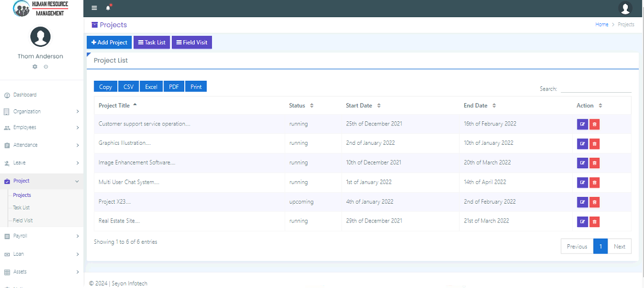The image size is (644, 288).
Task: Click the Search input field
Action: pos(596,89)
